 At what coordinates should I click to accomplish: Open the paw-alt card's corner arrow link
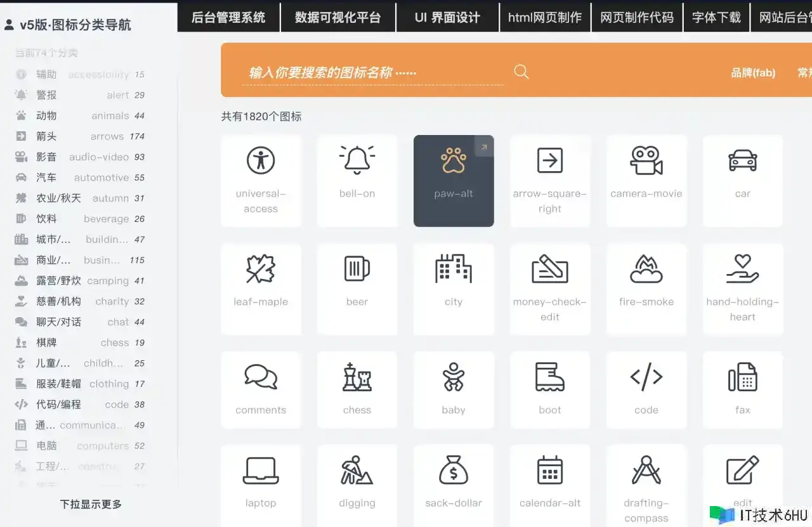(485, 146)
